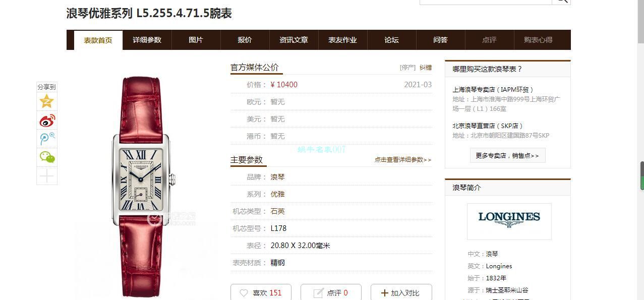Open the 论坛 tab
Image resolution: width=644 pixels, height=300 pixels.
[x=391, y=40]
